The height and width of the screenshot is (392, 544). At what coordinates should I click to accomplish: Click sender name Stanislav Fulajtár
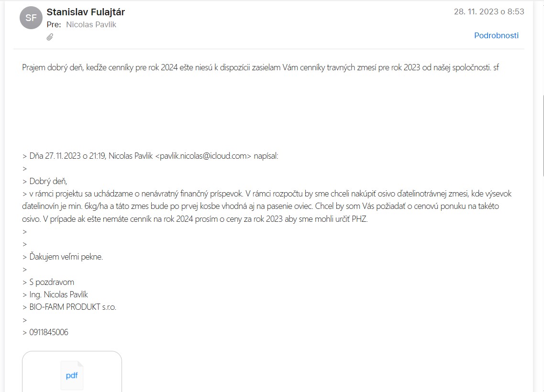(86, 12)
